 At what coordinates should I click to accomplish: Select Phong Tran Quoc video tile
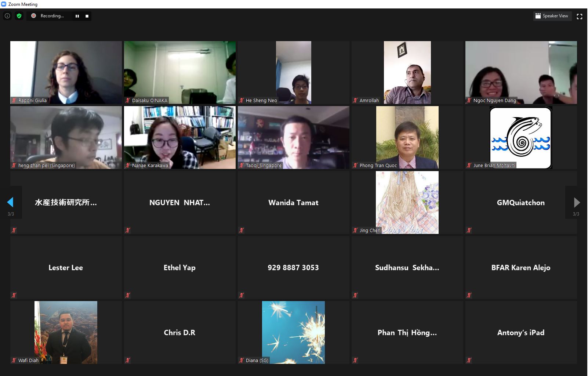pos(407,137)
